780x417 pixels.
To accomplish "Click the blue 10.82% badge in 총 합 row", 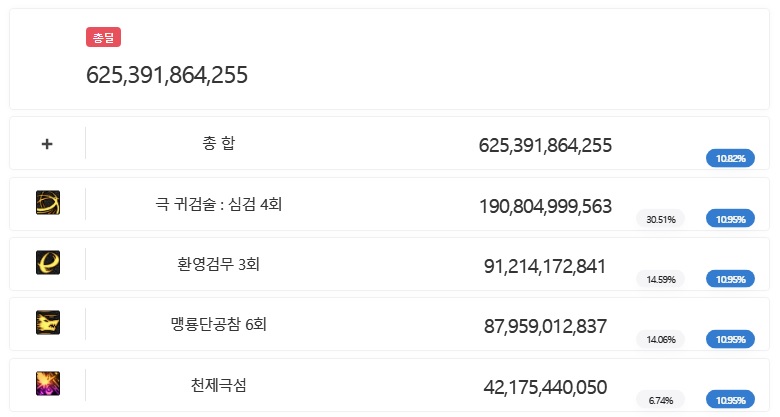I will pyautogui.click(x=730, y=158).
